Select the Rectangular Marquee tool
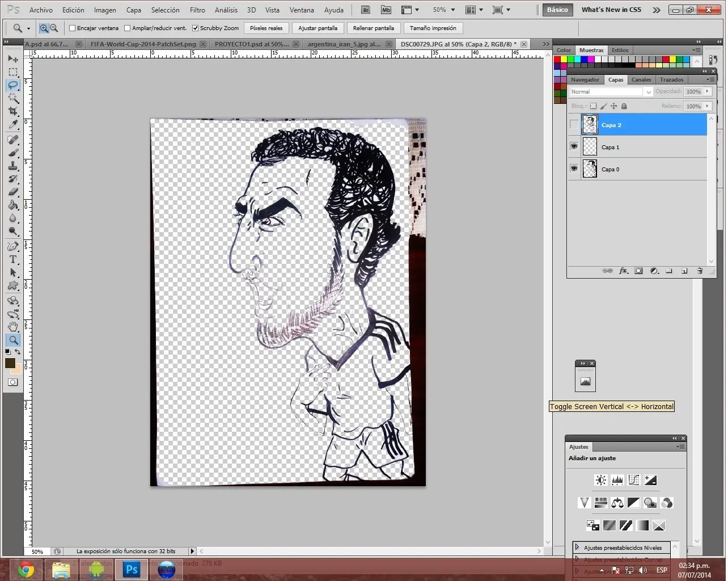The height and width of the screenshot is (581, 728). [x=13, y=72]
